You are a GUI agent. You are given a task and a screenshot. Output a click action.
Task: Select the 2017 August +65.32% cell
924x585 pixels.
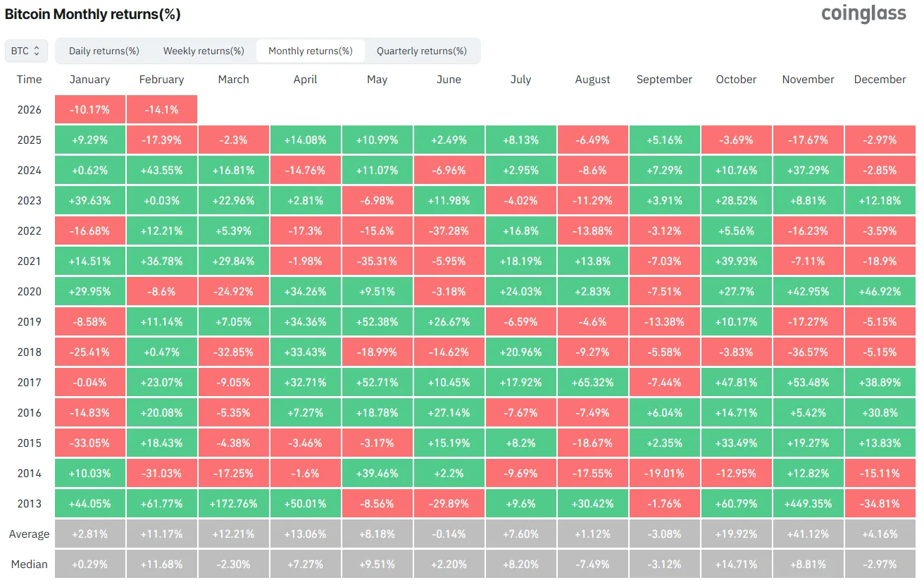click(592, 383)
